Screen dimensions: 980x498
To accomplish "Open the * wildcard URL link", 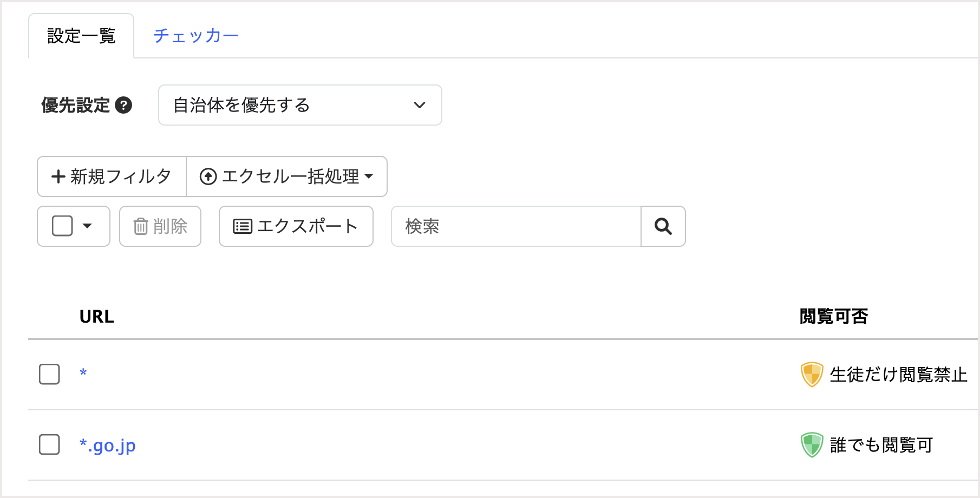I will [x=83, y=373].
